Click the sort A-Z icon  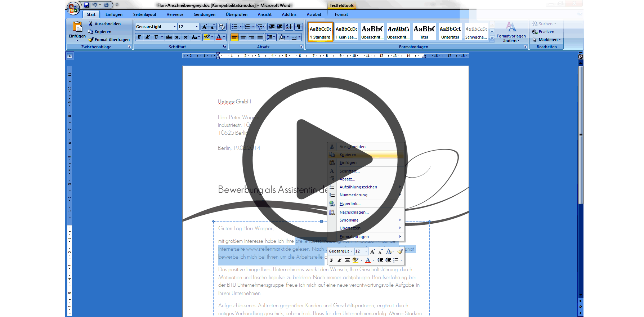pos(289,27)
